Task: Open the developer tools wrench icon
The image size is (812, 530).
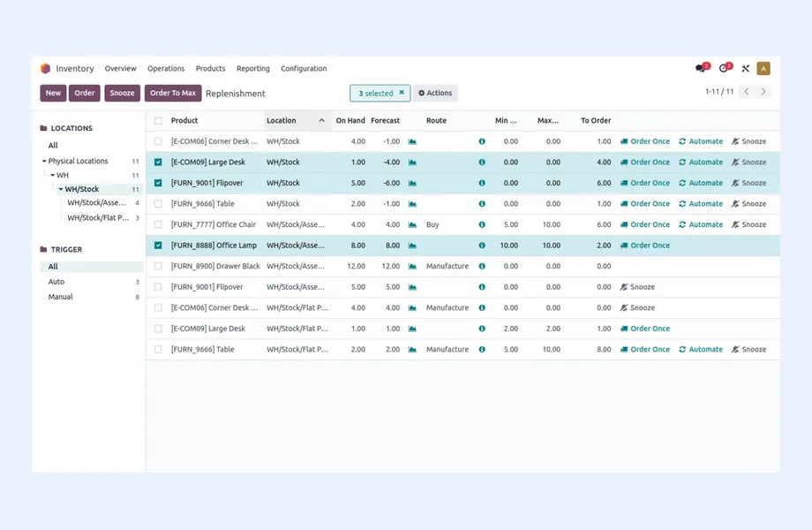Action: 745,68
